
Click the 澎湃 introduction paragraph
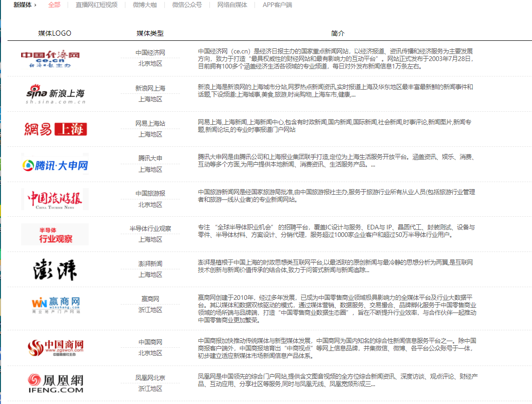point(335,266)
